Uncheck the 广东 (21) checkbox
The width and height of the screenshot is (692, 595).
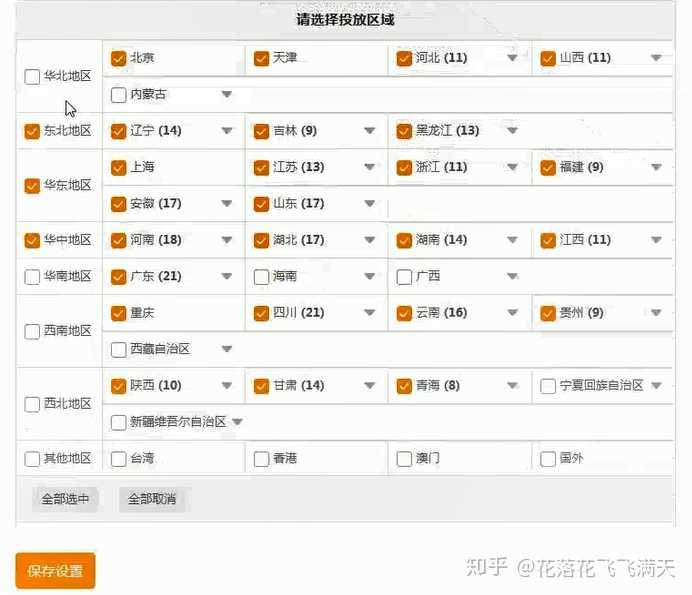[119, 276]
